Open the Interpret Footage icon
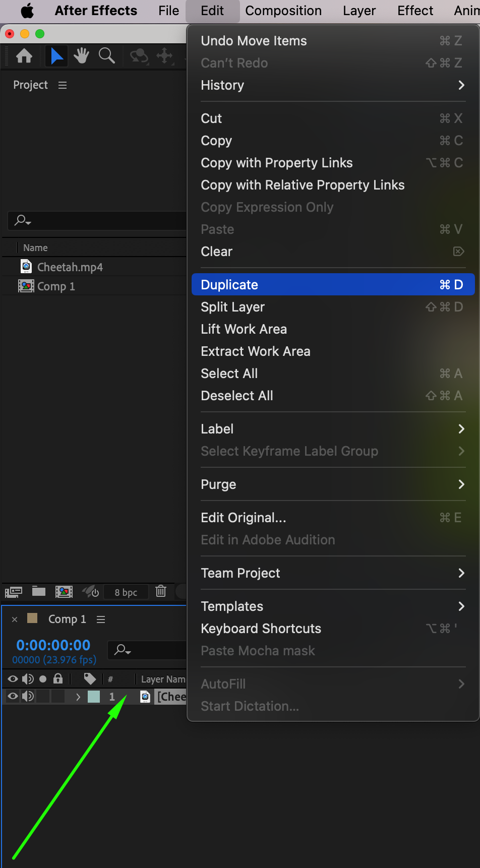The height and width of the screenshot is (868, 480). [x=14, y=591]
